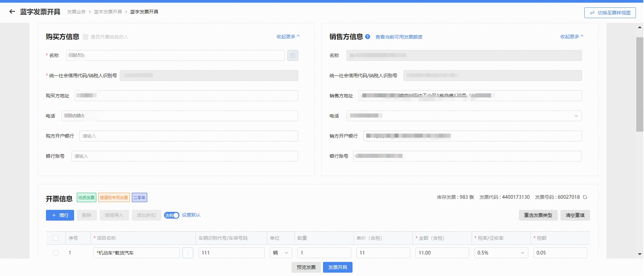Click the three-dot icon beside 项目名称 field
Screen dimensions: 644x276
point(188,253)
